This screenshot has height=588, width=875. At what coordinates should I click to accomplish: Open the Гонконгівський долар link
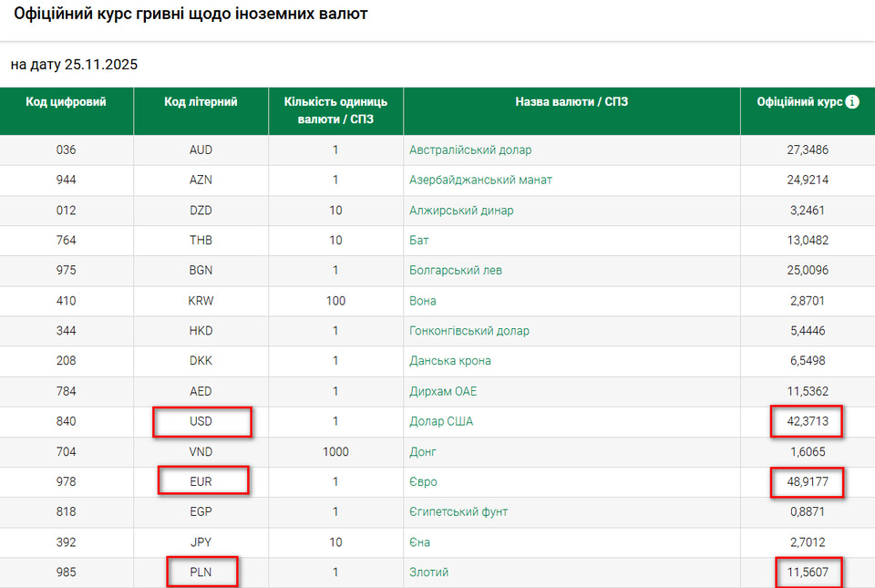point(469,331)
